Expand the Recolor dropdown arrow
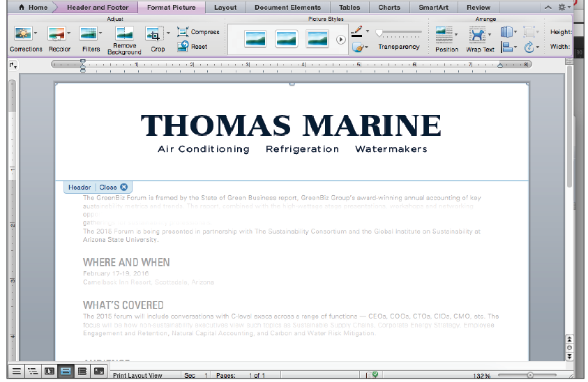Screen dimensions: 588x382 click(69, 33)
